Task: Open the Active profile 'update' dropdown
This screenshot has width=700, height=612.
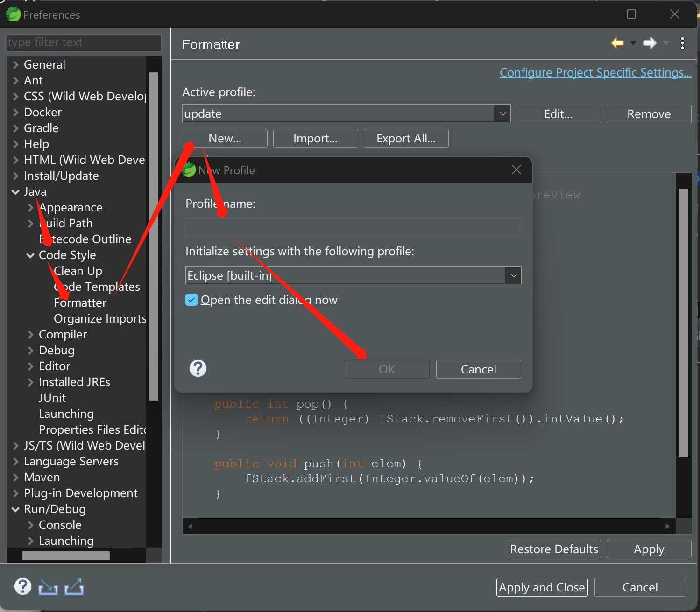Action: [502, 113]
